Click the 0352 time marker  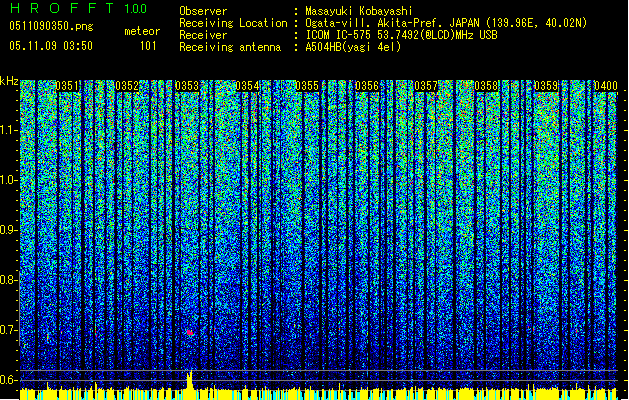(x=127, y=86)
